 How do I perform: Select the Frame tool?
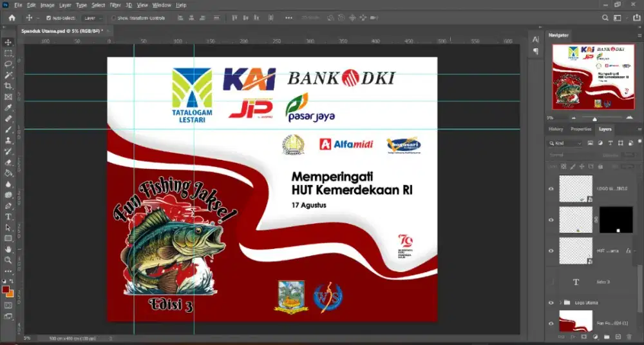point(8,97)
